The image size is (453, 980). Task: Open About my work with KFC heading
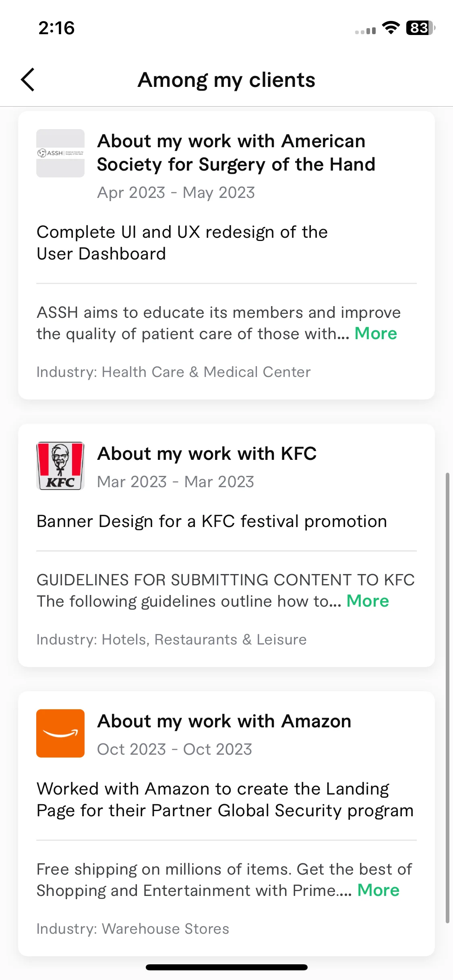[x=207, y=454]
